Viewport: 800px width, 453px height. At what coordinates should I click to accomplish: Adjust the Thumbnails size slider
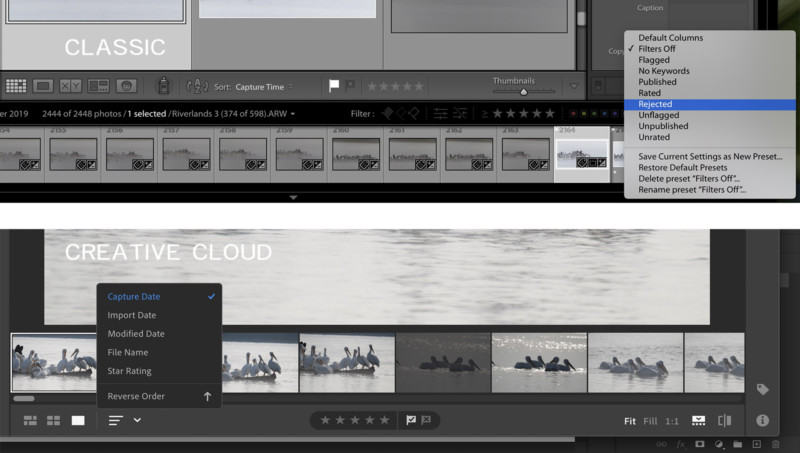[523, 92]
